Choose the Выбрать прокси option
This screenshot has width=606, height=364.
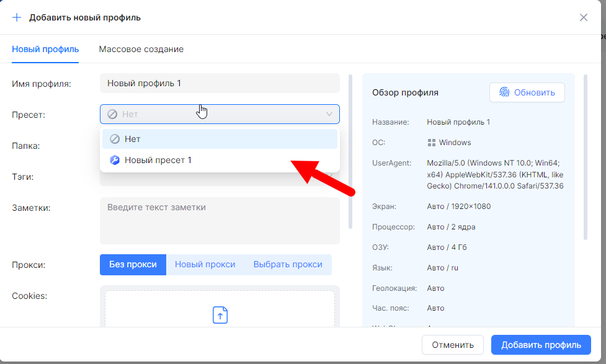pos(288,264)
